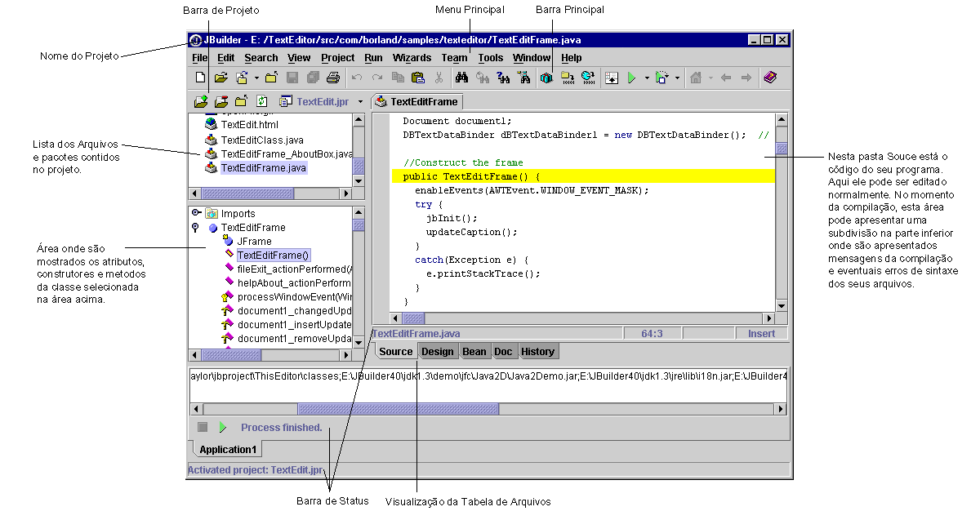Open the Debug button dropdown arrow
Viewport: 980px width, 529px height.
click(x=677, y=78)
